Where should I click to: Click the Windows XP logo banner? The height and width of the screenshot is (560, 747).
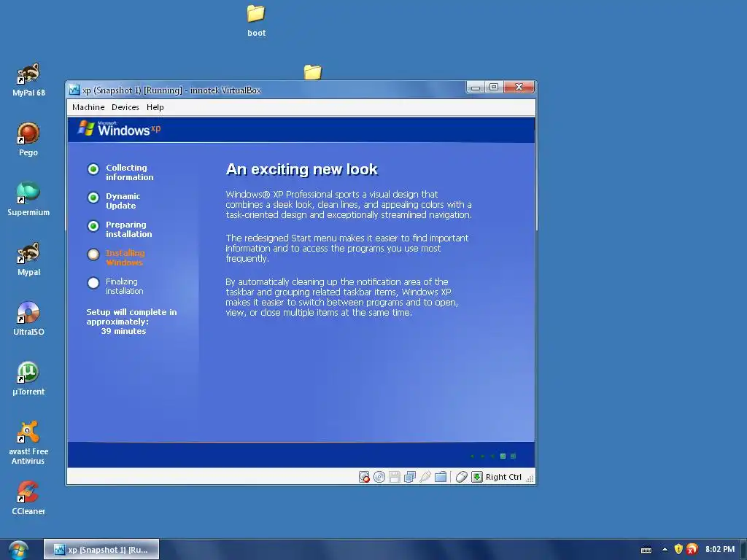119,128
